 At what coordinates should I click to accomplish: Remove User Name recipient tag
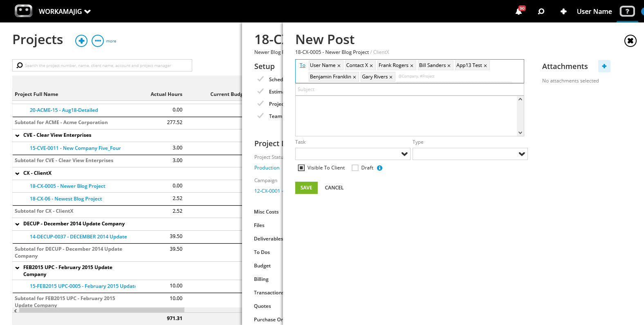(x=339, y=66)
